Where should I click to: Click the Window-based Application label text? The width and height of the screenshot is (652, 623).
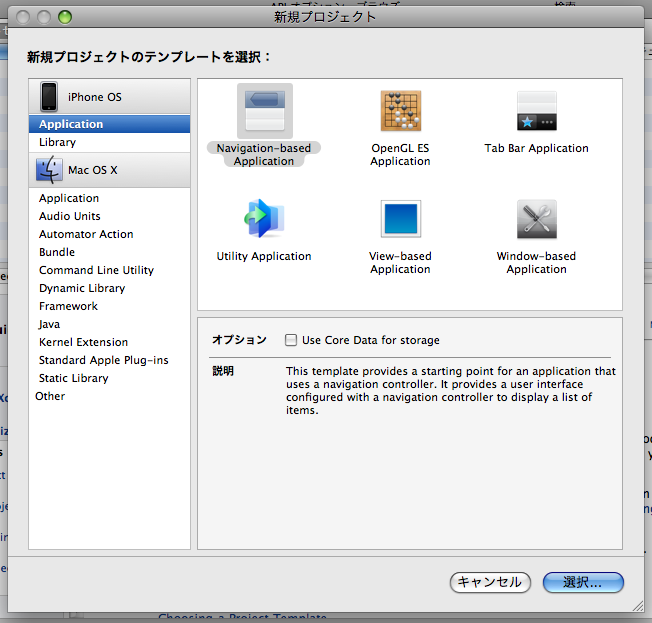(536, 262)
